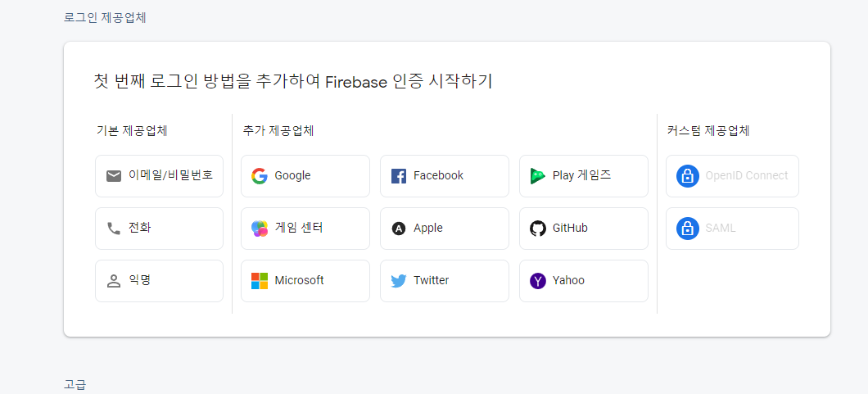Click the SAML lock icon

point(688,229)
